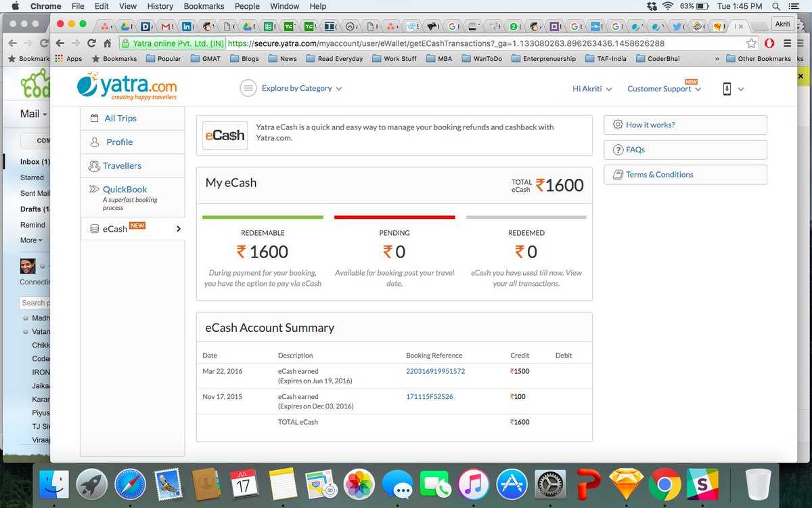Open Notes app in the Dock

(x=283, y=484)
